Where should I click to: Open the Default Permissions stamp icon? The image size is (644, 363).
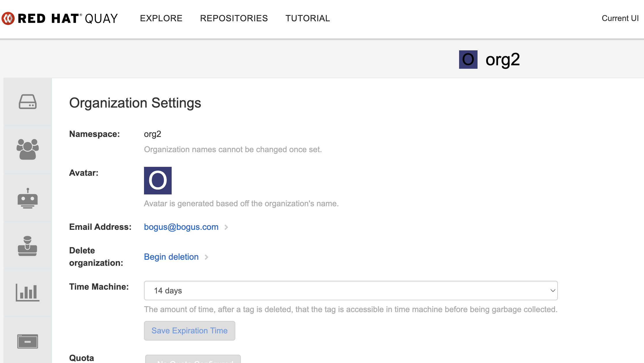[x=28, y=246]
